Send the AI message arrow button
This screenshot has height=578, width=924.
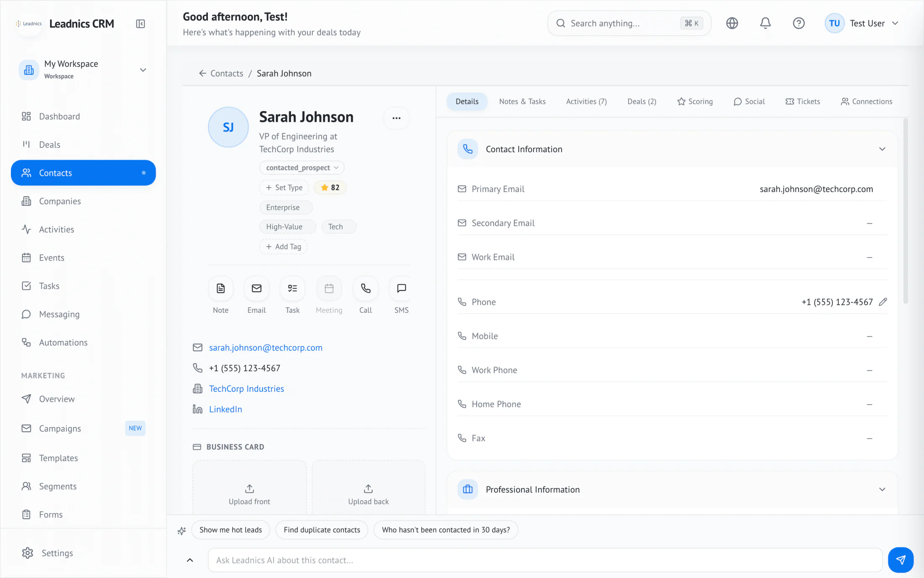(900, 560)
